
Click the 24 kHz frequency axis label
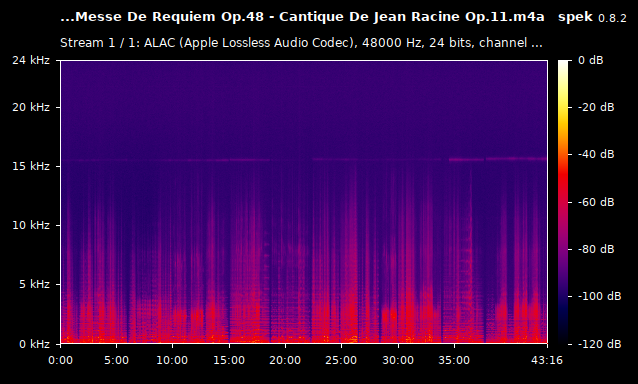(31, 60)
